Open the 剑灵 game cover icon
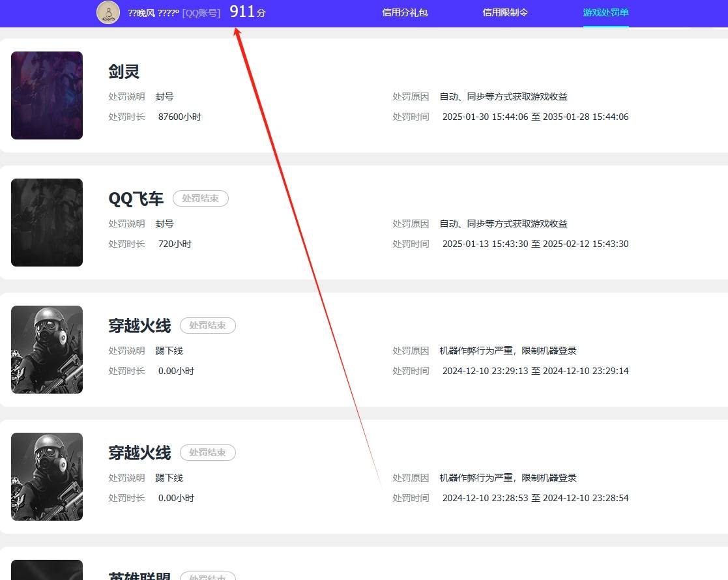The height and width of the screenshot is (580, 728). 46,95
